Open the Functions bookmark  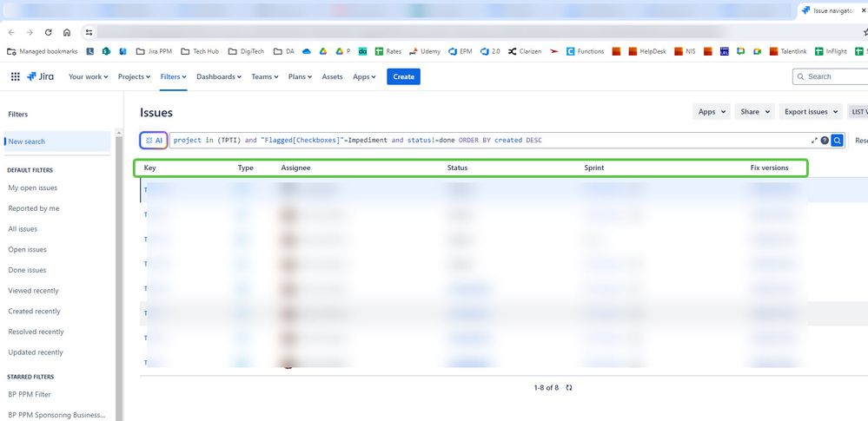585,51
